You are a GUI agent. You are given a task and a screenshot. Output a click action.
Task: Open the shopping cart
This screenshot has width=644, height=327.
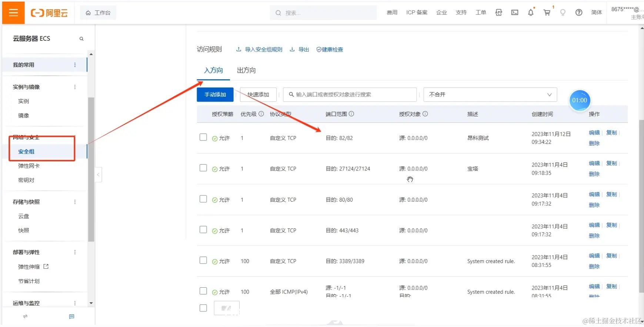click(547, 13)
